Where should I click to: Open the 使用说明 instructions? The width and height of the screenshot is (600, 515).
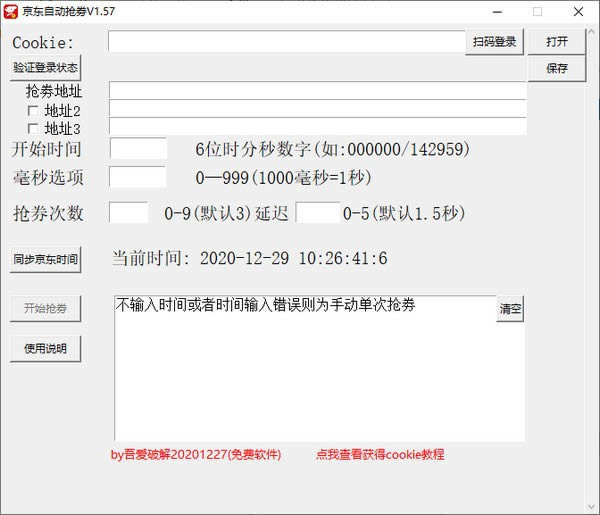[45, 348]
